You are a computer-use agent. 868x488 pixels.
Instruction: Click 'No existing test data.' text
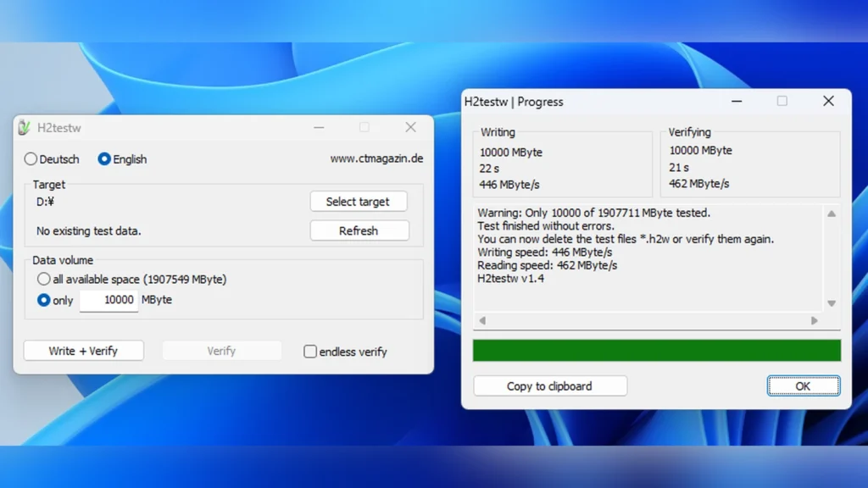click(x=88, y=230)
